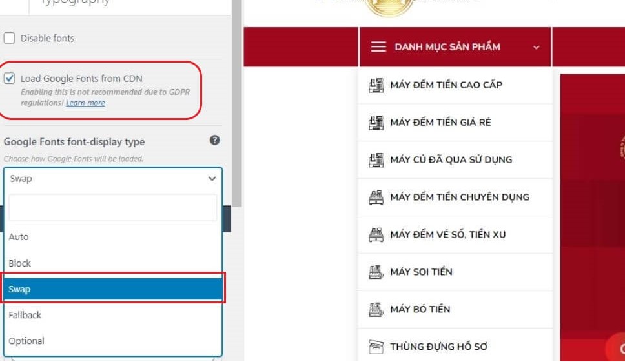Uncheck Load Google Fonts from CDN

coord(10,78)
